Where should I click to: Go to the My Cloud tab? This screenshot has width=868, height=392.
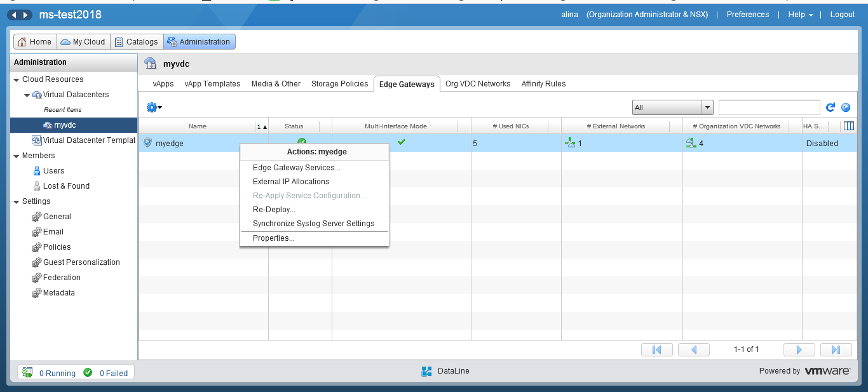coord(83,42)
